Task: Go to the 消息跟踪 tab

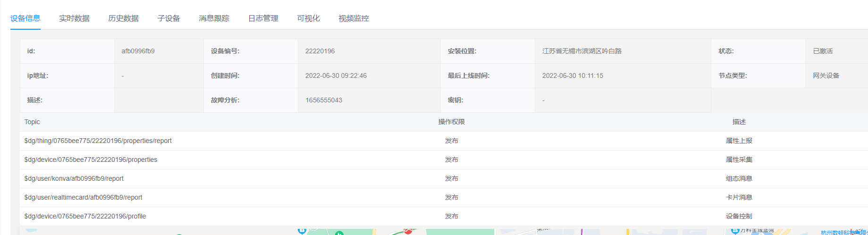Action: [x=214, y=18]
